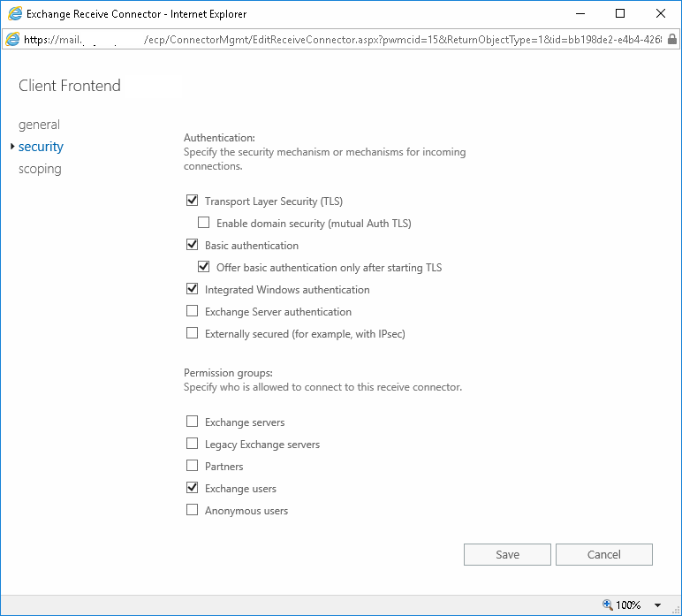The height and width of the screenshot is (616, 682).
Task: Check Exchange Server authentication
Action: click(x=193, y=311)
